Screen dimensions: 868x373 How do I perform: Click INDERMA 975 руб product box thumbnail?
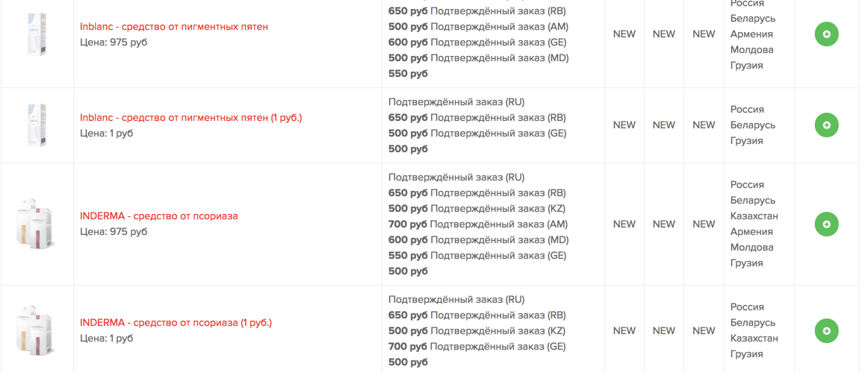point(37,225)
